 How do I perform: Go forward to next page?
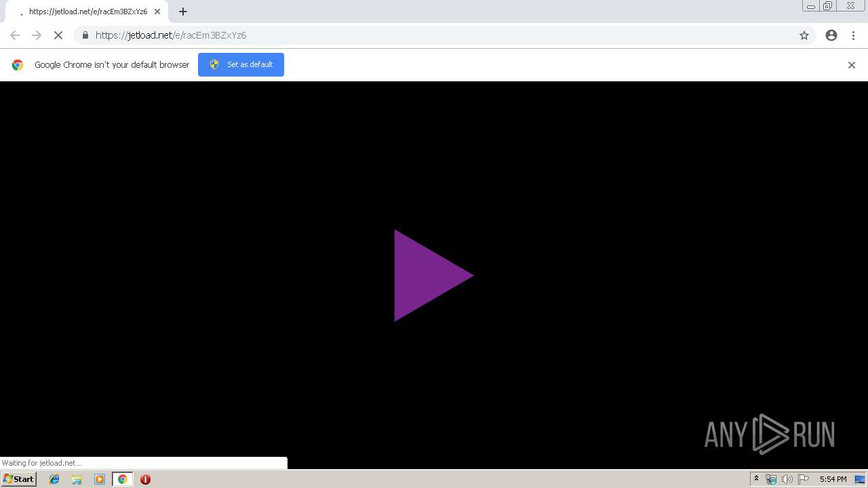pos(37,35)
